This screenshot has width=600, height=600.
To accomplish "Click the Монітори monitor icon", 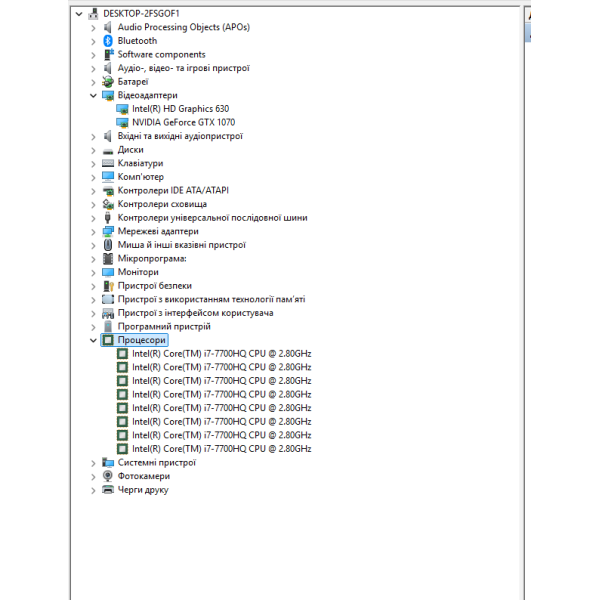I will click(x=108, y=272).
